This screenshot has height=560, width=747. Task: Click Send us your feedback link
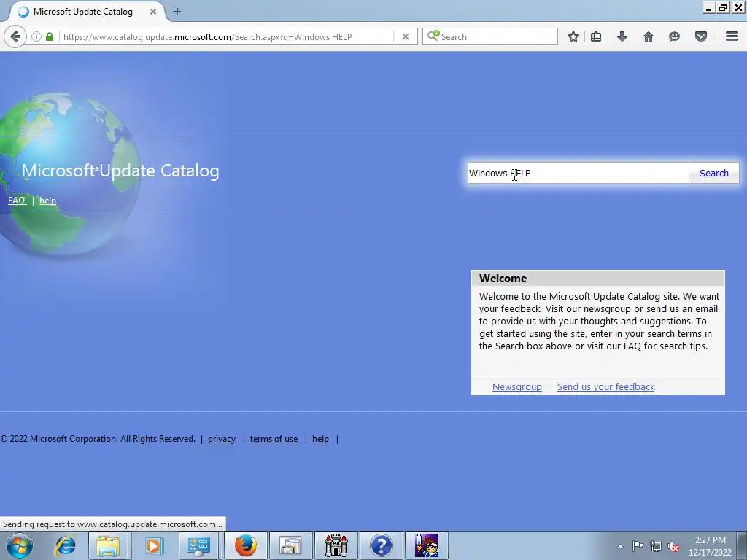coord(606,386)
